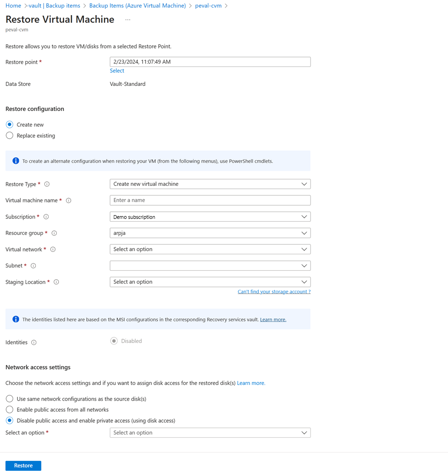Open the ellipsis menu beside Restore Virtual Machine
448x476 pixels.
[128, 20]
